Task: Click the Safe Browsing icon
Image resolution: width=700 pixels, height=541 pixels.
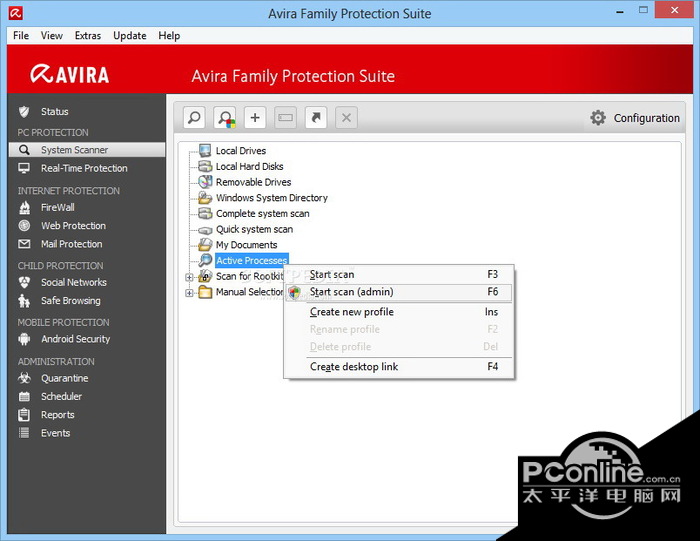Action: 24,301
